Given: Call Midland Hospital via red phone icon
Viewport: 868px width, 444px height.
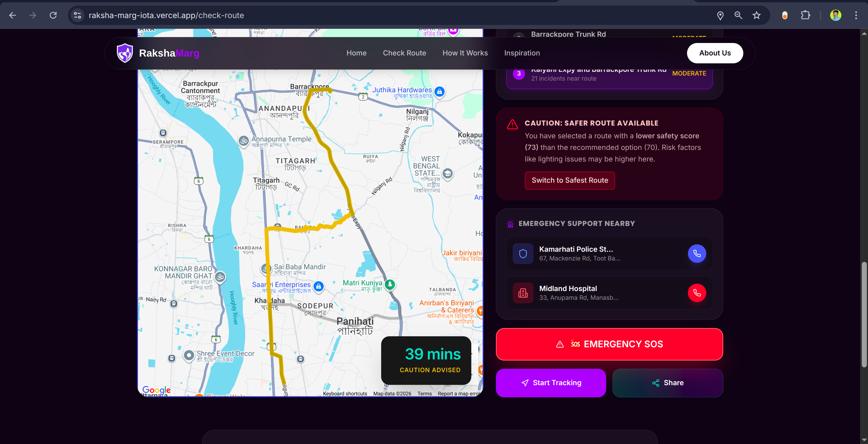Looking at the screenshot, I should coord(696,293).
